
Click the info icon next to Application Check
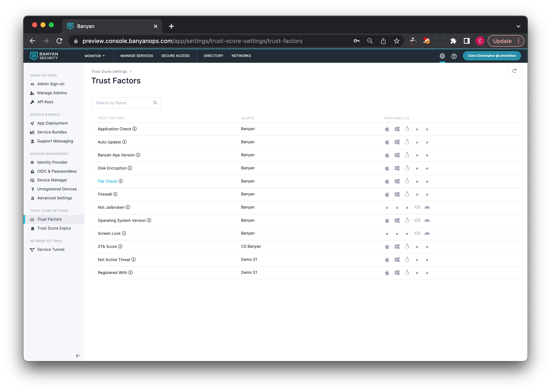pyautogui.click(x=135, y=129)
